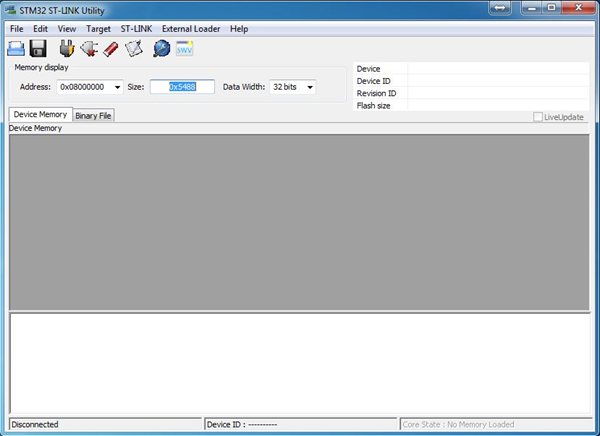The width and height of the screenshot is (600, 436).
Task: Open file toolbar icon
Action: (16, 49)
